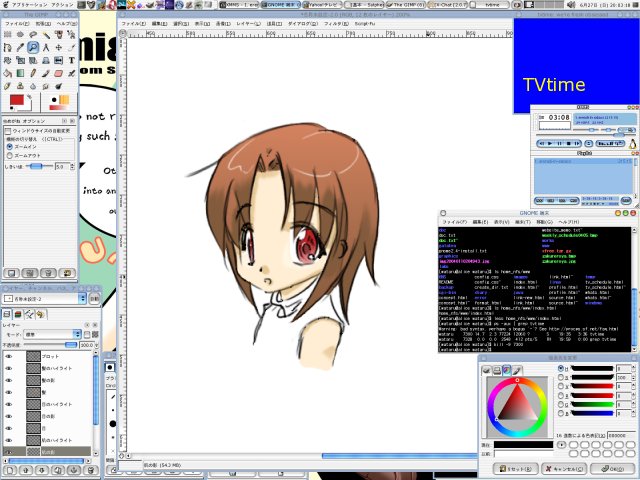This screenshot has height=480, width=640.
Task: Select the Airbrush tool
Action: pos(71,73)
